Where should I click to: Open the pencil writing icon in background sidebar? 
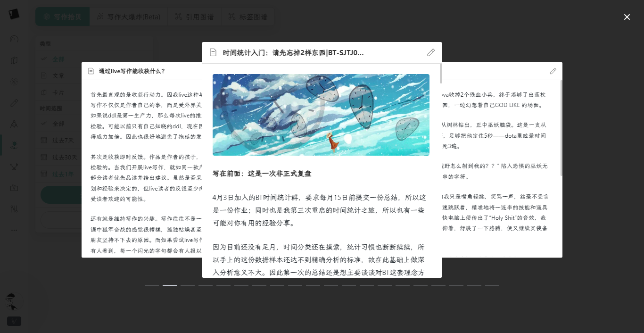click(x=14, y=103)
